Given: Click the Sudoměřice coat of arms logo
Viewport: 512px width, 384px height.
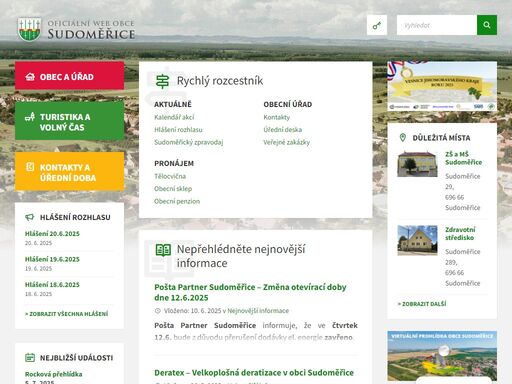Looking at the screenshot, I should (30, 29).
